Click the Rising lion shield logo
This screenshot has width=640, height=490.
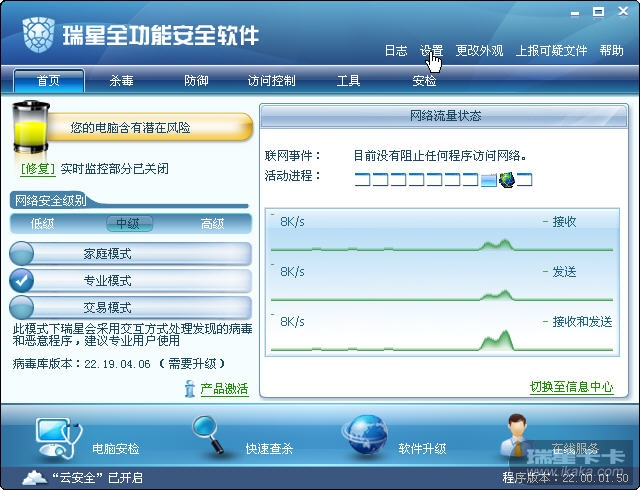point(38,35)
